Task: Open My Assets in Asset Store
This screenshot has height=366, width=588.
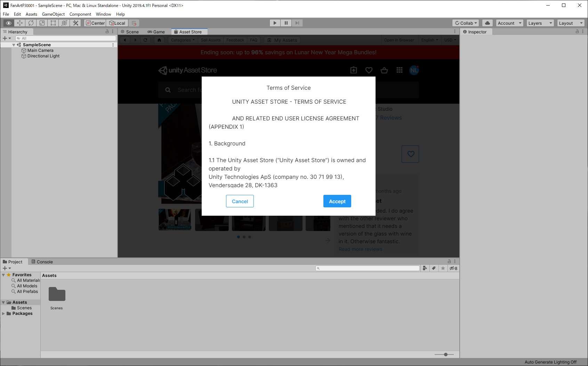Action: coord(282,40)
